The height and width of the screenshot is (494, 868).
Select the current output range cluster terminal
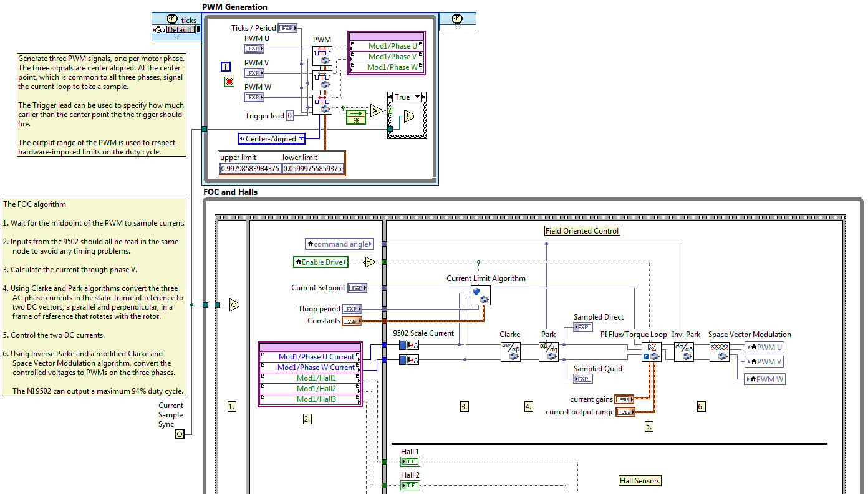625,412
